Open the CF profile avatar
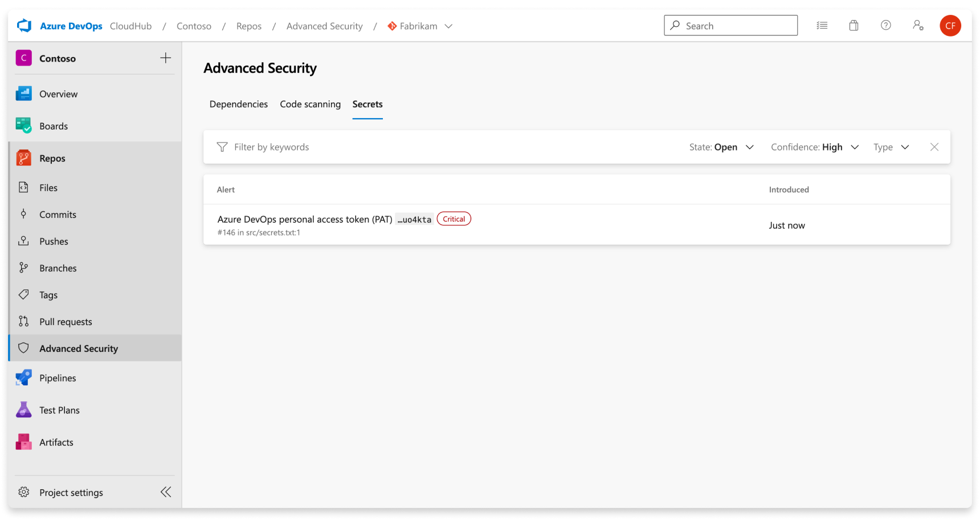The image size is (980, 520). point(950,26)
